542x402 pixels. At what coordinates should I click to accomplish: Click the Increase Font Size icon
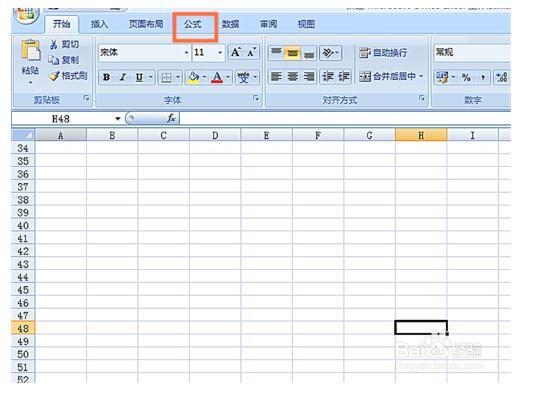pos(236,53)
